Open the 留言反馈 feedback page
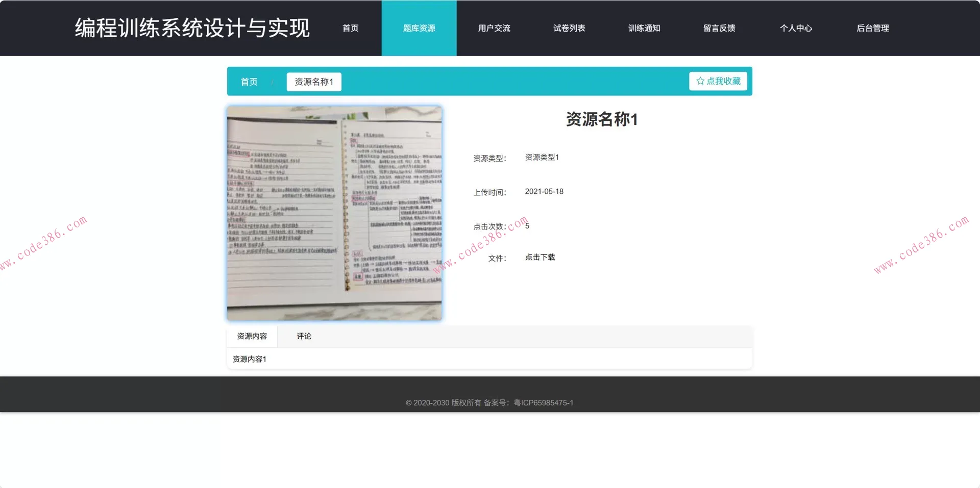This screenshot has height=488, width=980. pos(719,28)
